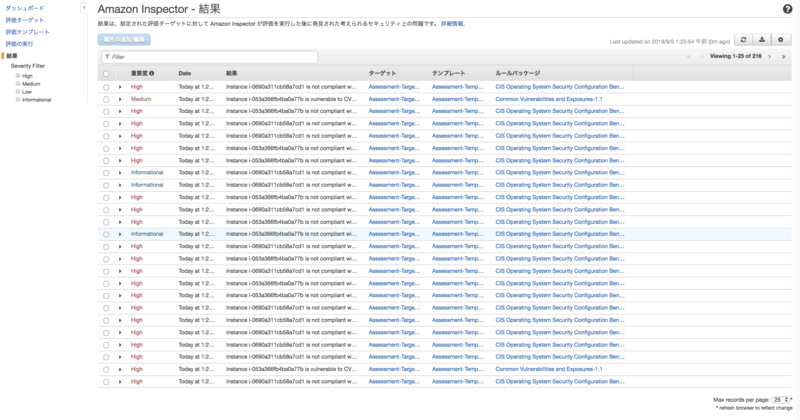The image size is (800, 420).
Task: Click 'Medium' severity label in the table
Action: (x=141, y=100)
